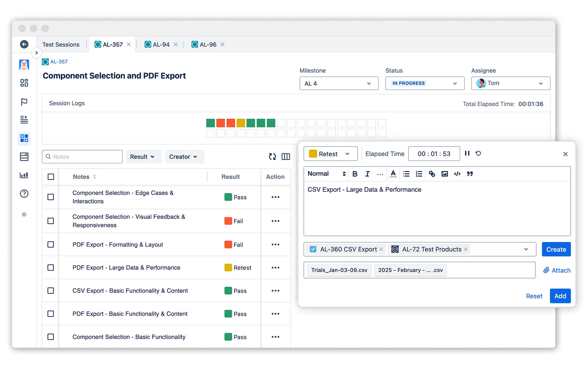Switch to the Test Sessions tab
Screen dimensions: 588x368
click(61, 45)
